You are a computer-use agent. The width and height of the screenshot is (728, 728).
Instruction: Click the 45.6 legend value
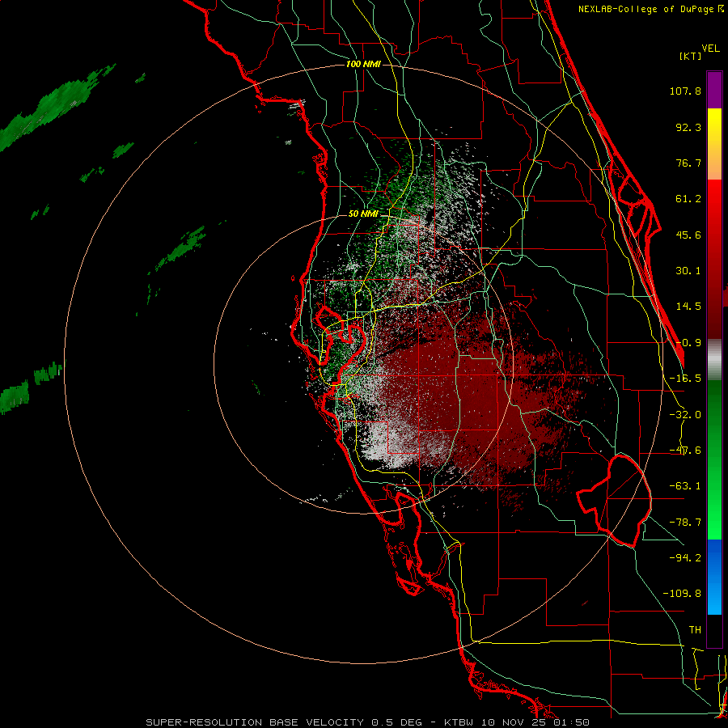(688, 235)
